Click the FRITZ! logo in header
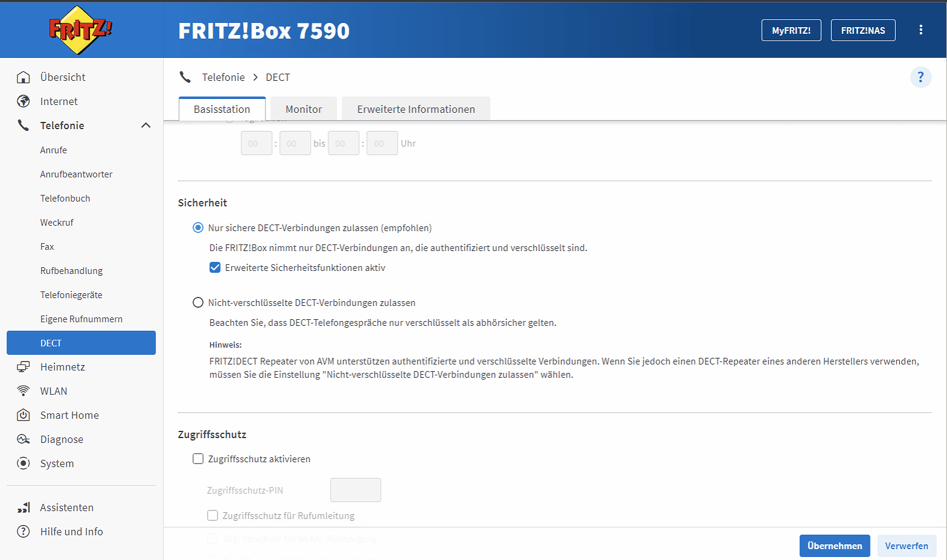 coord(80,30)
